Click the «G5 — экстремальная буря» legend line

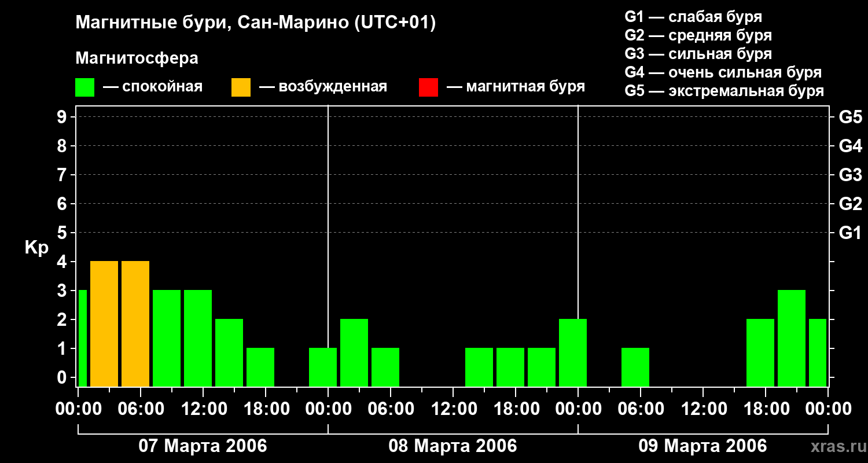pos(724,91)
